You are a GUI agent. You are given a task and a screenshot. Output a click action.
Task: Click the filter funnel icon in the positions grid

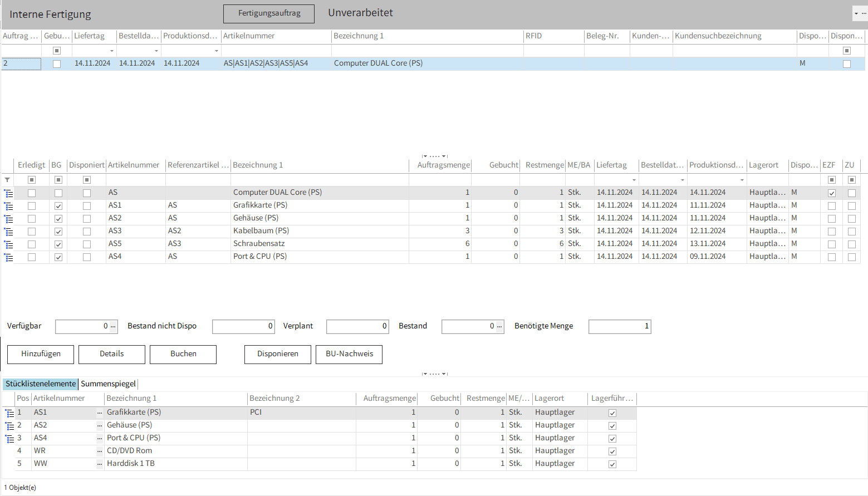point(7,180)
